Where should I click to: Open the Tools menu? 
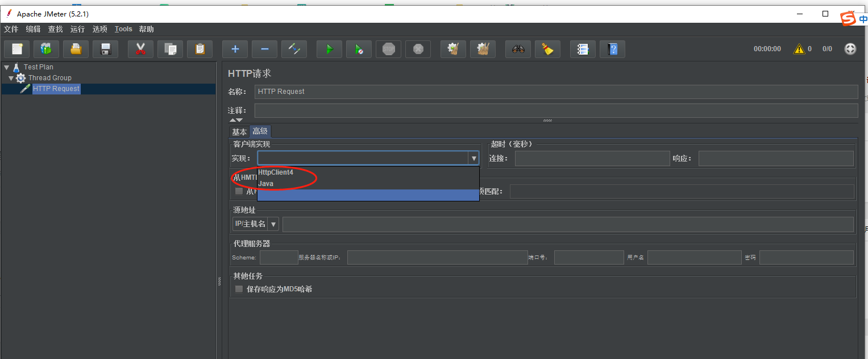(123, 29)
